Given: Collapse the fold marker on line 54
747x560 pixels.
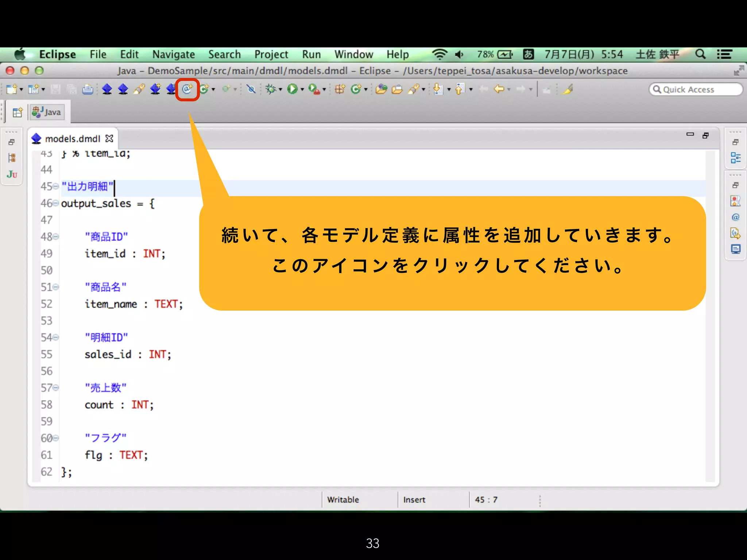Looking at the screenshot, I should tap(55, 338).
